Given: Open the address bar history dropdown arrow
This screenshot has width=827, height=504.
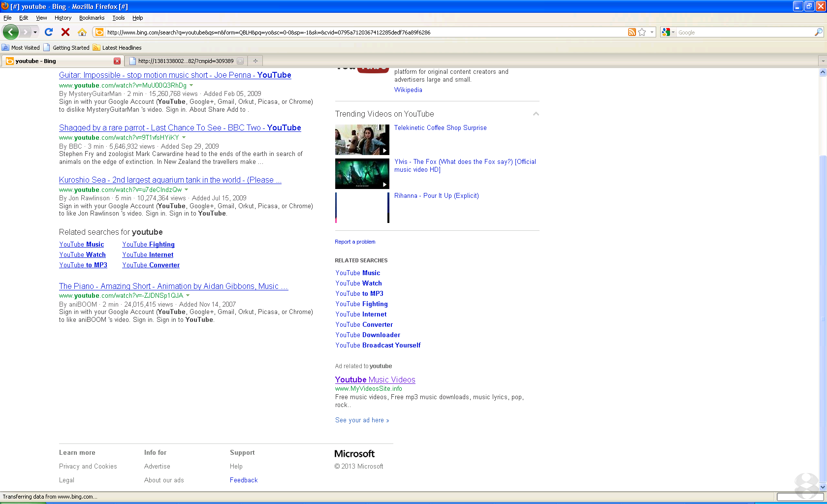Looking at the screenshot, I should click(652, 32).
